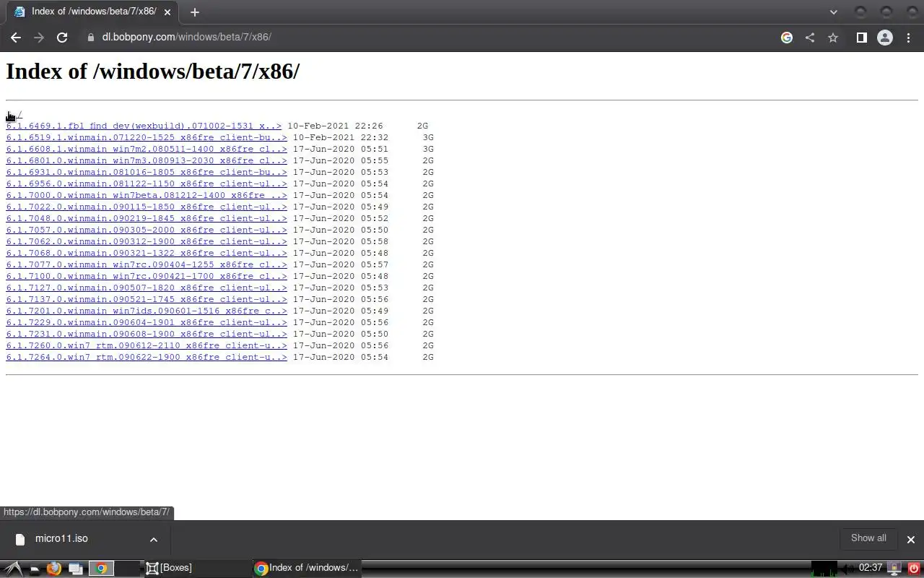Open the red power button in tray
The width and height of the screenshot is (924, 578).
(915, 569)
